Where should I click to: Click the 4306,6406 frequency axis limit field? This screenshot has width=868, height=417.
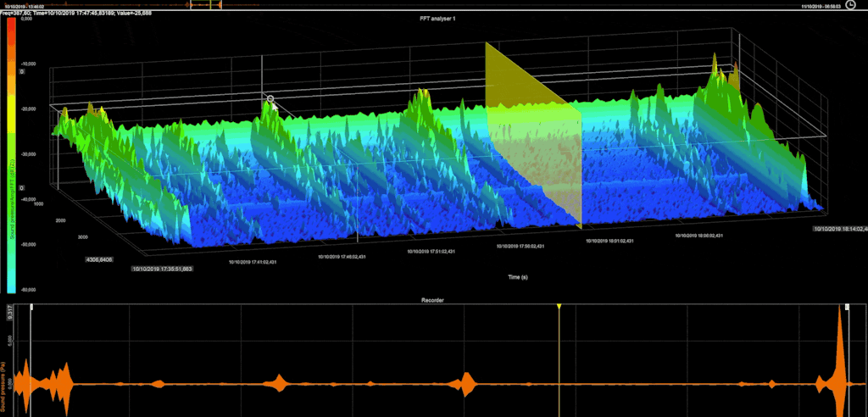pyautogui.click(x=100, y=259)
